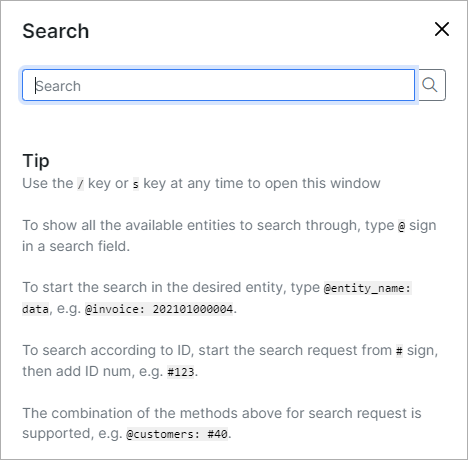Click the Tip heading
Viewport: 468px width, 460px height.
pos(36,161)
